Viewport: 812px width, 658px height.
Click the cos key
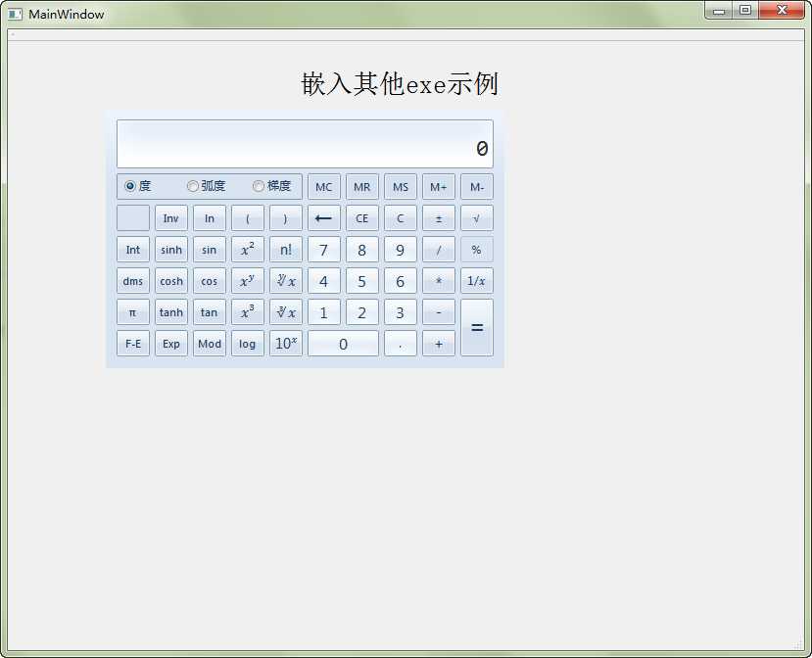click(210, 281)
